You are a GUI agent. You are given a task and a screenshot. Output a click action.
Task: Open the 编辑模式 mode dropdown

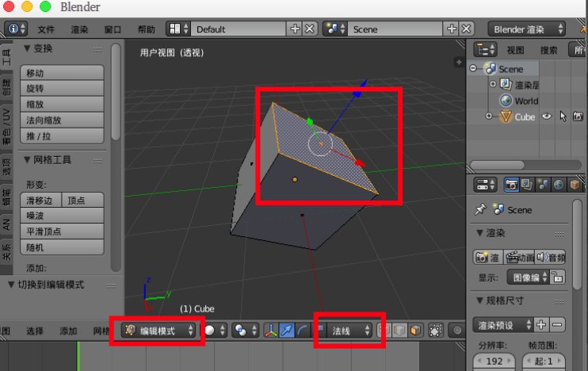point(158,331)
